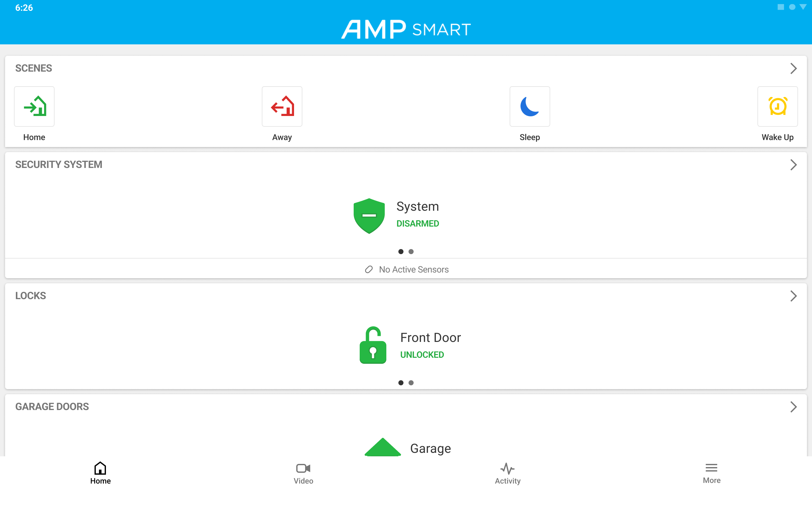812x507 pixels.
Task: Activate the Sleep scene moon icon
Action: point(529,106)
